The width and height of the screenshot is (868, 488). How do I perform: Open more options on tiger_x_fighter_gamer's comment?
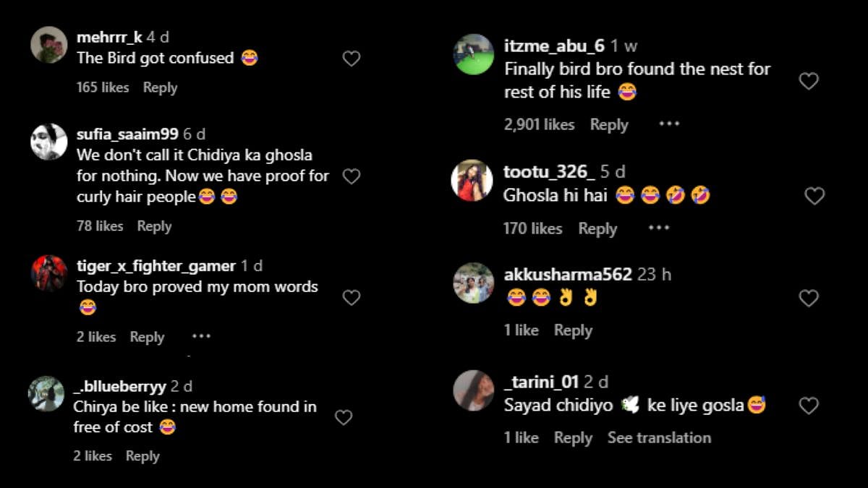click(x=201, y=336)
